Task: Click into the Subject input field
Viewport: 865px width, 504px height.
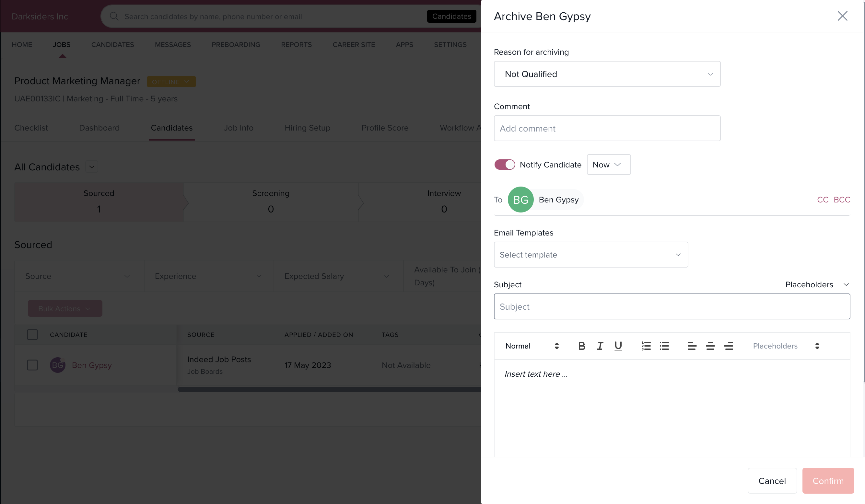Action: click(672, 306)
